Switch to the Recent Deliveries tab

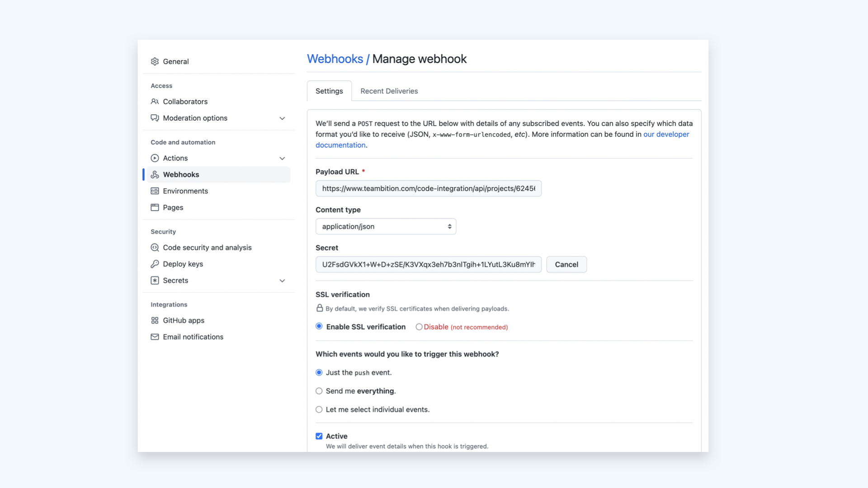click(x=389, y=91)
